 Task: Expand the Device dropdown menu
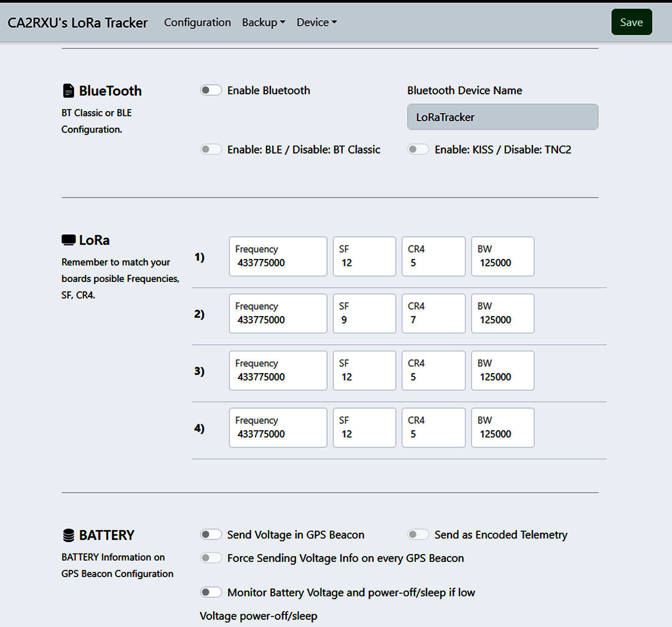click(317, 22)
